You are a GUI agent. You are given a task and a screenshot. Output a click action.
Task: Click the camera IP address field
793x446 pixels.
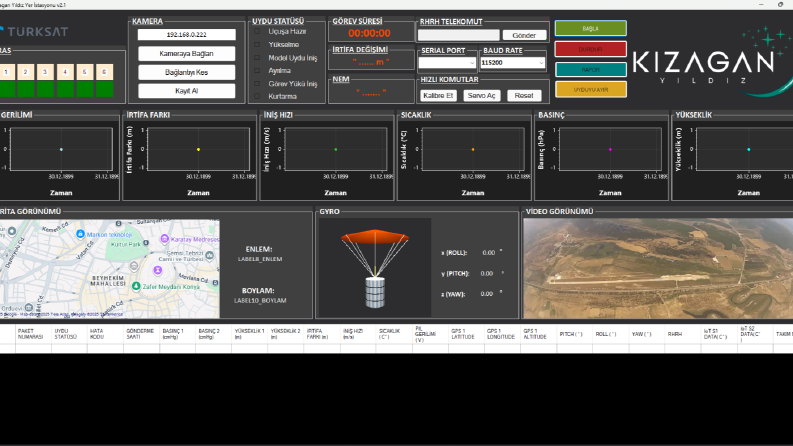coord(186,34)
